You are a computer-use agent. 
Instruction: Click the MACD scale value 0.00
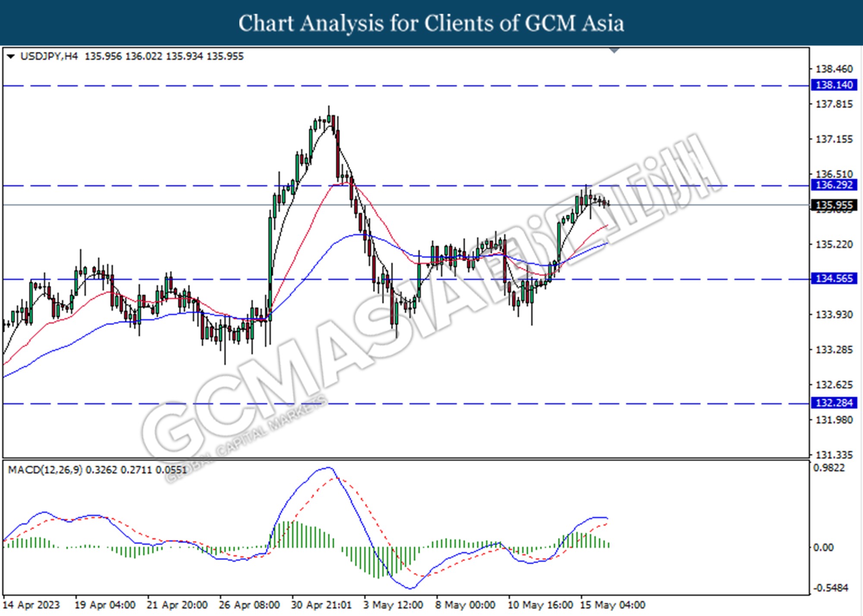(x=823, y=547)
